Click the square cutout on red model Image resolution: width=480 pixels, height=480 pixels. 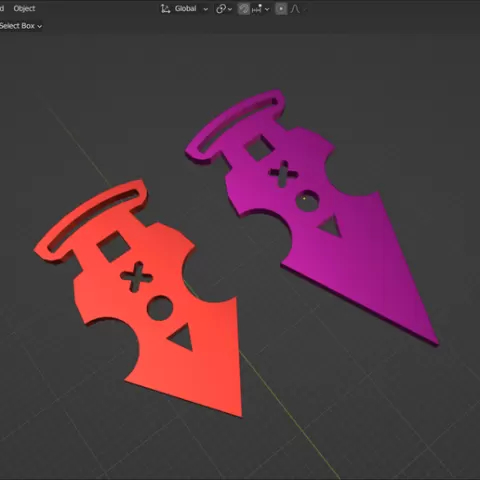click(x=113, y=246)
